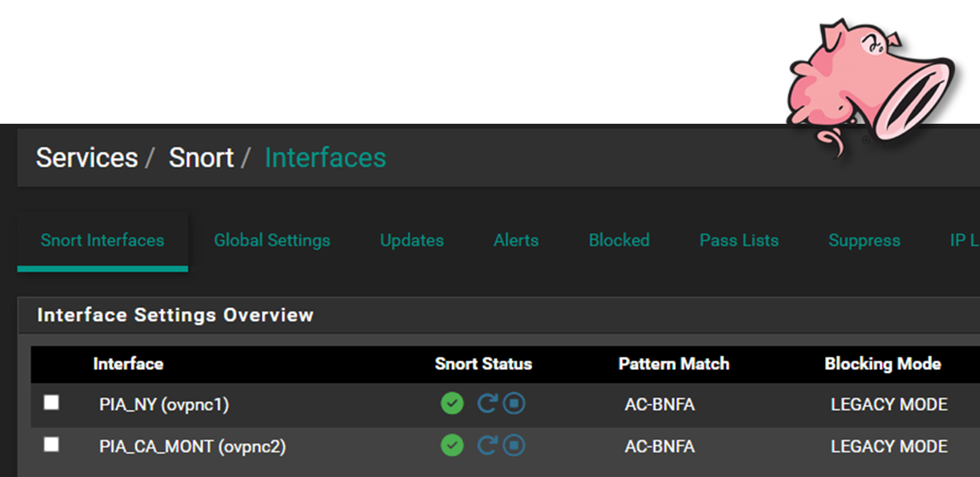Click the Snort Status column header

click(483, 364)
